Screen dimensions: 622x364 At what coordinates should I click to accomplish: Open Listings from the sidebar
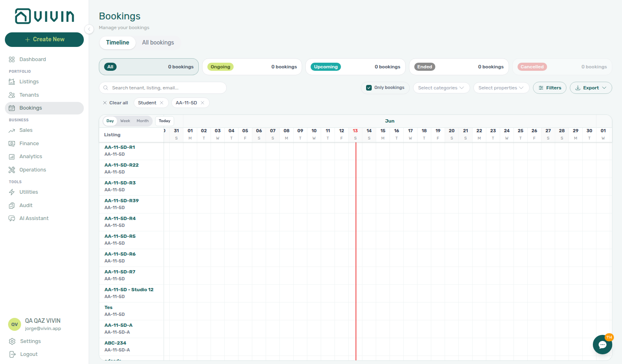pos(44,82)
